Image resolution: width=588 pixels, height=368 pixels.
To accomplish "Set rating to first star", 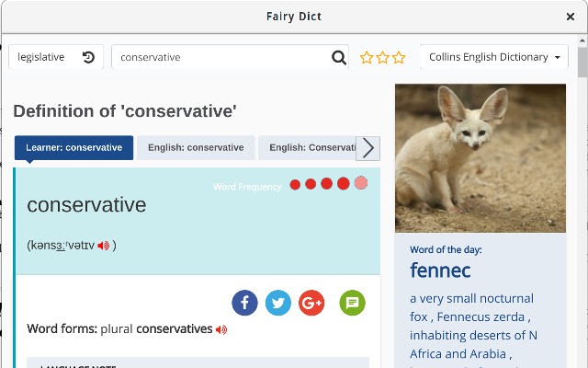I will click(367, 58).
